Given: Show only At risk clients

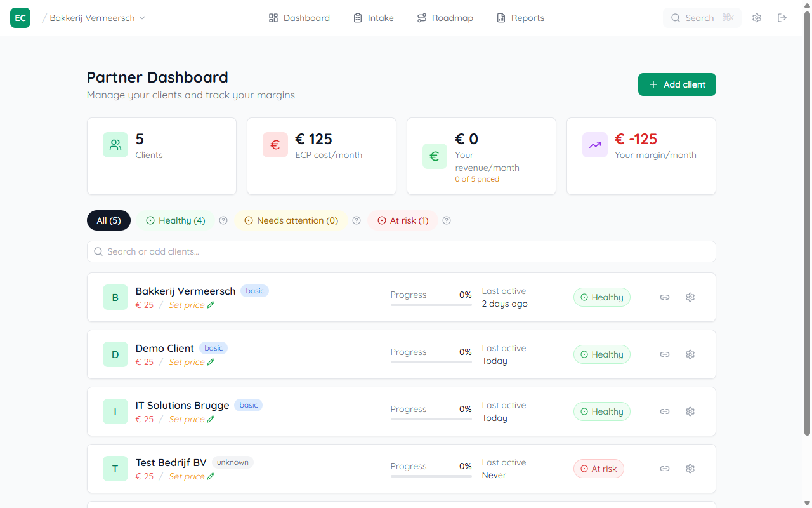Looking at the screenshot, I should (402, 220).
